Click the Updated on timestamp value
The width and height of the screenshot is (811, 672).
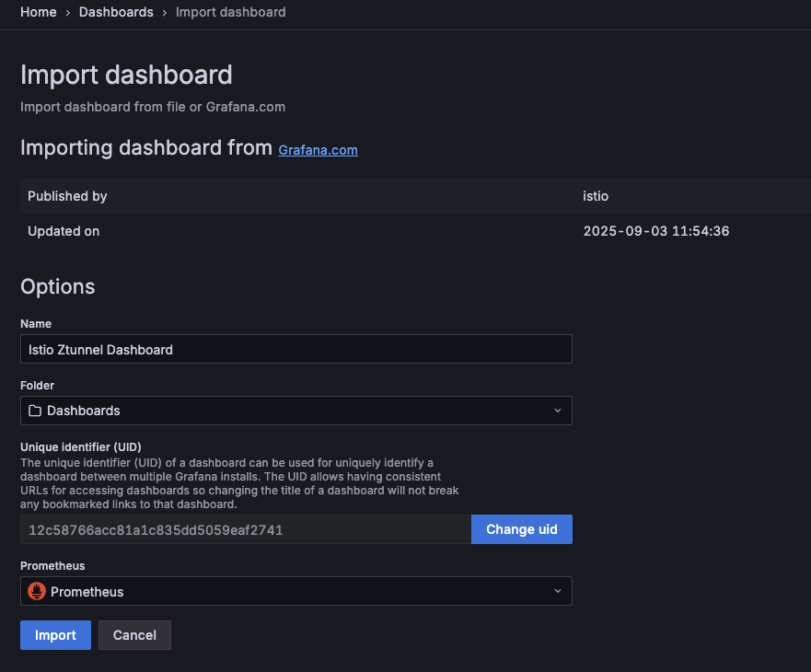click(x=655, y=231)
